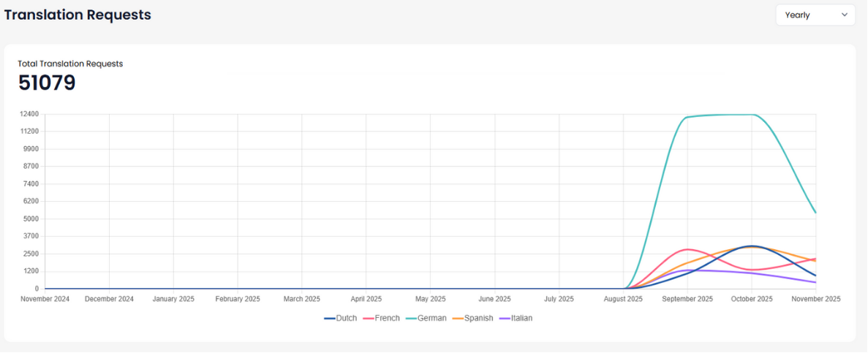868x353 pixels.
Task: Click the March 2025 axis label
Action: click(x=302, y=299)
